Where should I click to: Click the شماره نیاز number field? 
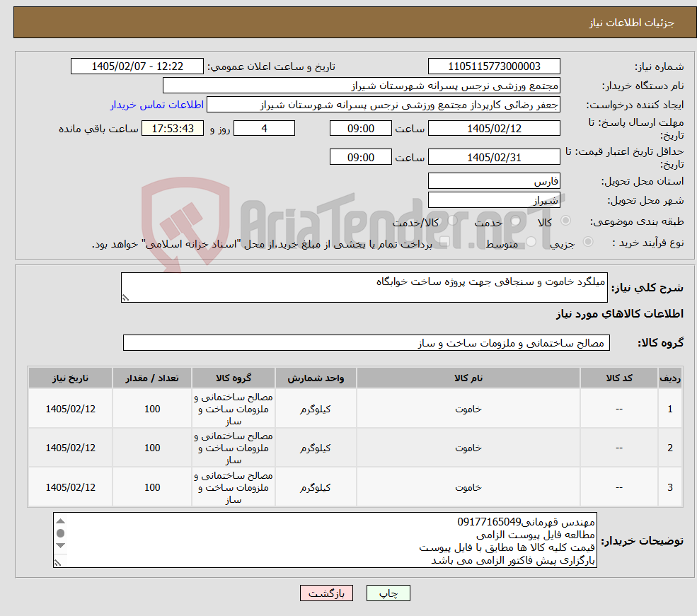[x=494, y=66]
